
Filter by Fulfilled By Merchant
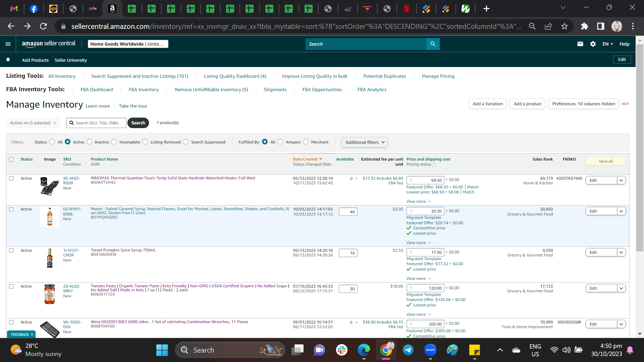pos(306,142)
